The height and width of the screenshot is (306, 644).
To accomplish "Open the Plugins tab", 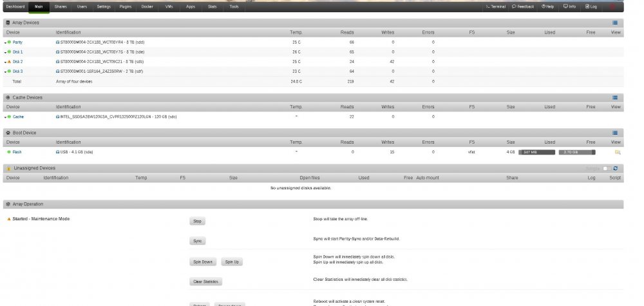I will 126,6.
